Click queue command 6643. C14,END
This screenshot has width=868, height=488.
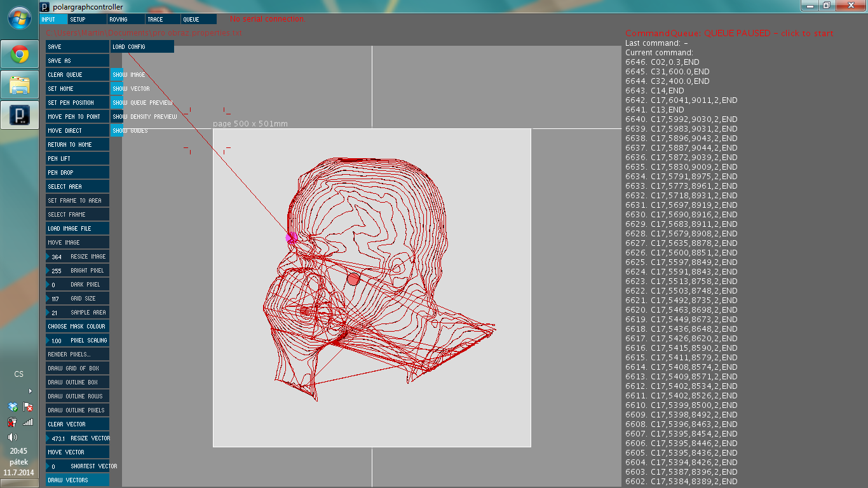click(x=654, y=91)
